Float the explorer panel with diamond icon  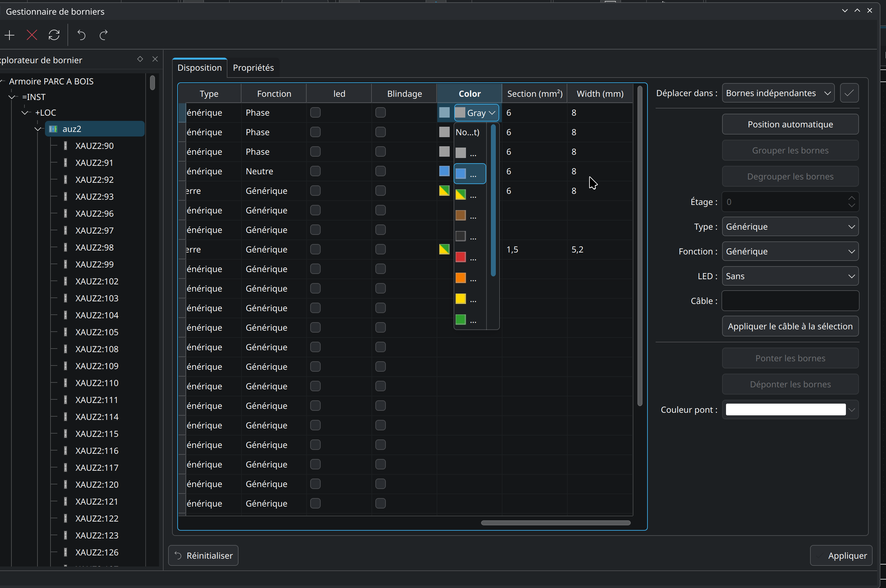point(140,59)
